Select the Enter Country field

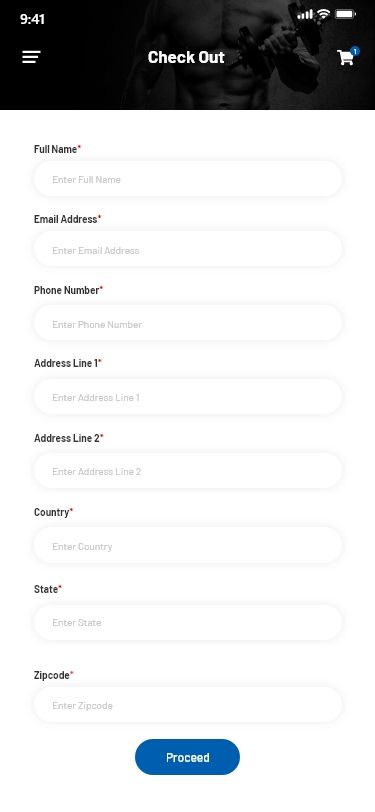coord(188,545)
